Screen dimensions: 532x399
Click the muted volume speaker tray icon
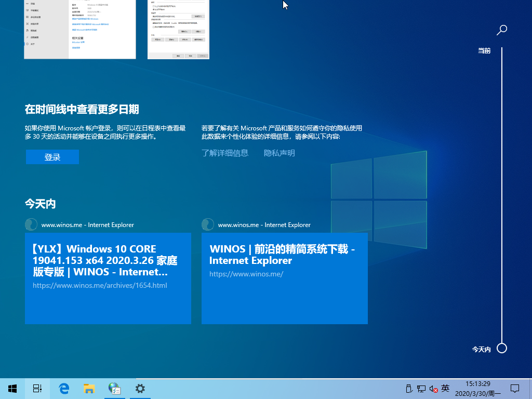(433, 389)
